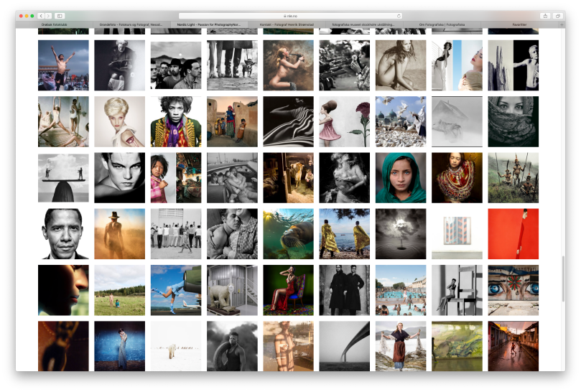Click the Safari back arrow button
This screenshot has height=392, width=581.
point(40,16)
